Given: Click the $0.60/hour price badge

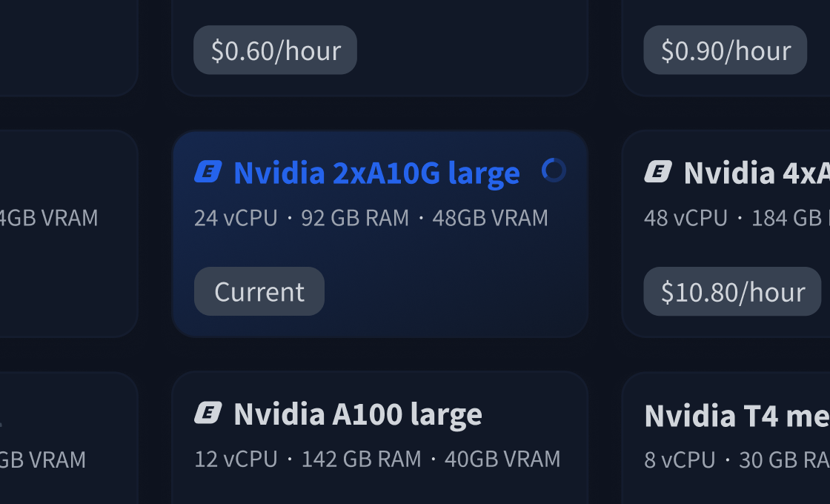Looking at the screenshot, I should (274, 50).
